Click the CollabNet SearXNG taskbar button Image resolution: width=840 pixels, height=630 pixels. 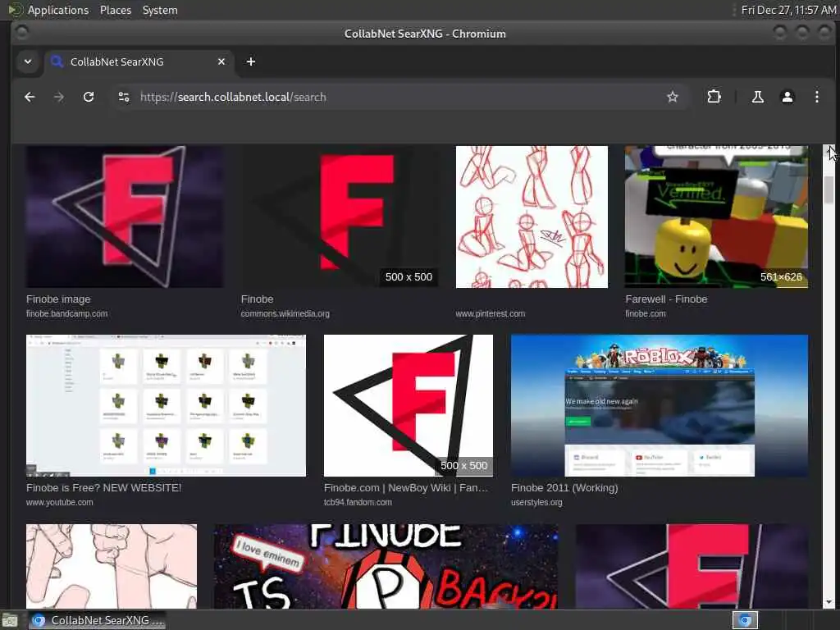(x=97, y=620)
